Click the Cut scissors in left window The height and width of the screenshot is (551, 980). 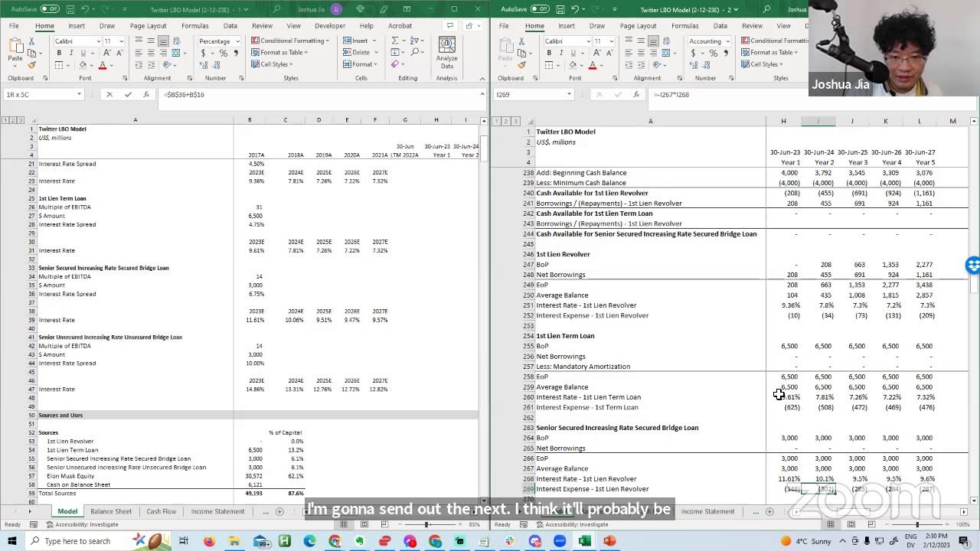point(31,41)
